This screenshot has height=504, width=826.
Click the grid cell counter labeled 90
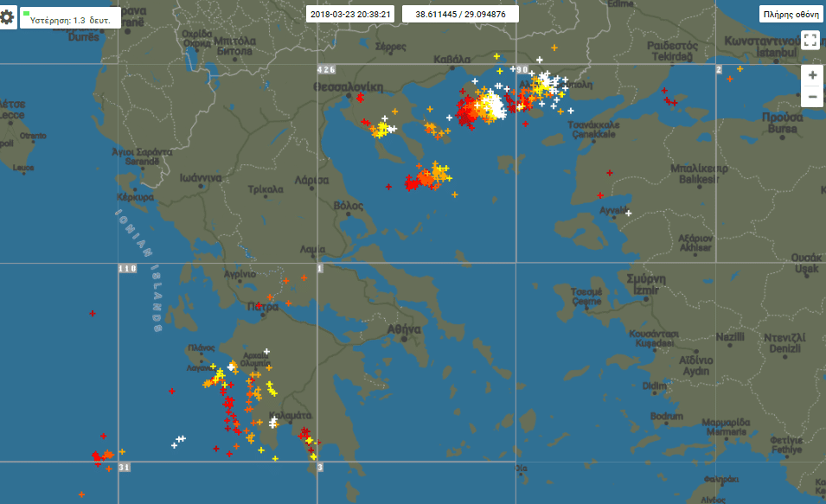coord(522,69)
